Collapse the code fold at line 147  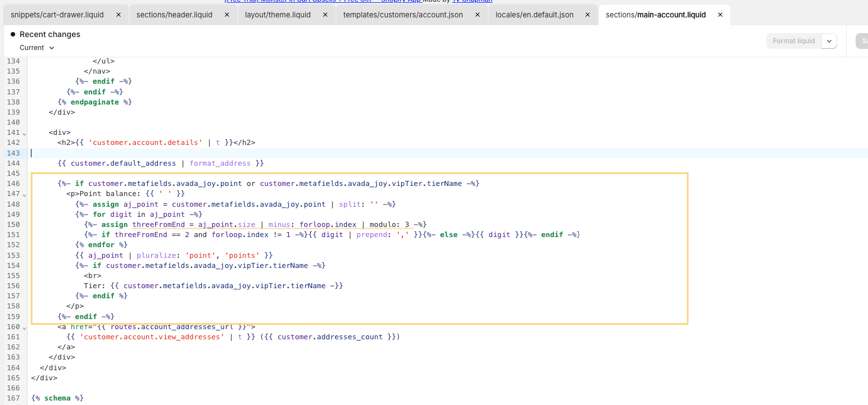click(x=24, y=194)
